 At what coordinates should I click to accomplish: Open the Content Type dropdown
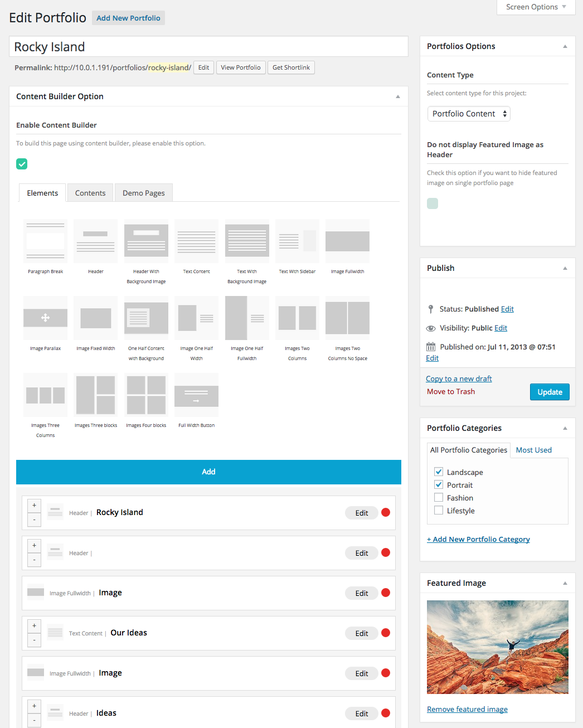tap(468, 113)
